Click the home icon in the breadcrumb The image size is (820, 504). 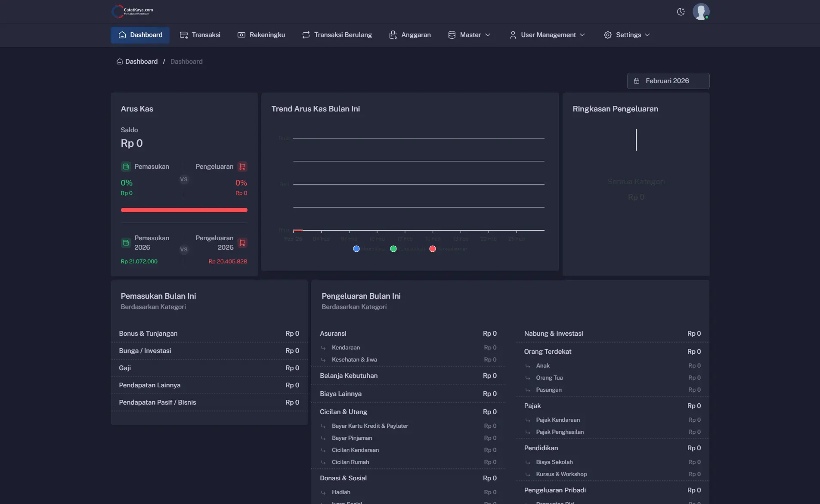120,62
